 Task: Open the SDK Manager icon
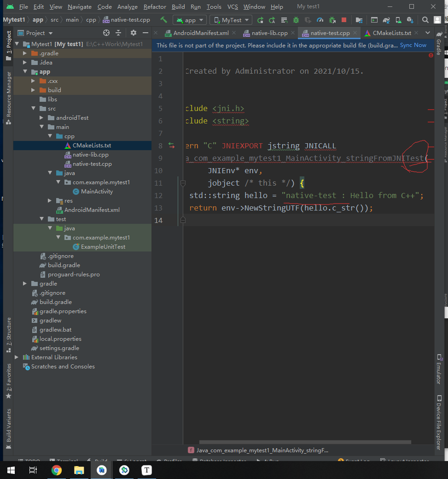click(410, 20)
